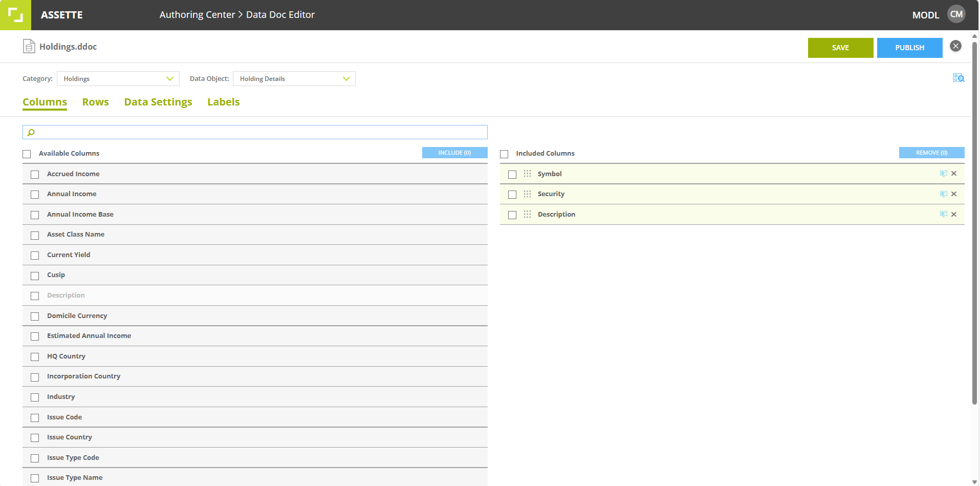Check the Symbol checkbox in Included Columns

(512, 174)
